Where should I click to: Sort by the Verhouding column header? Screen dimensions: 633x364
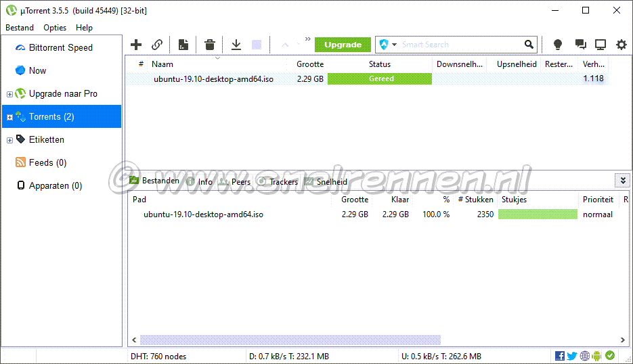[594, 64]
